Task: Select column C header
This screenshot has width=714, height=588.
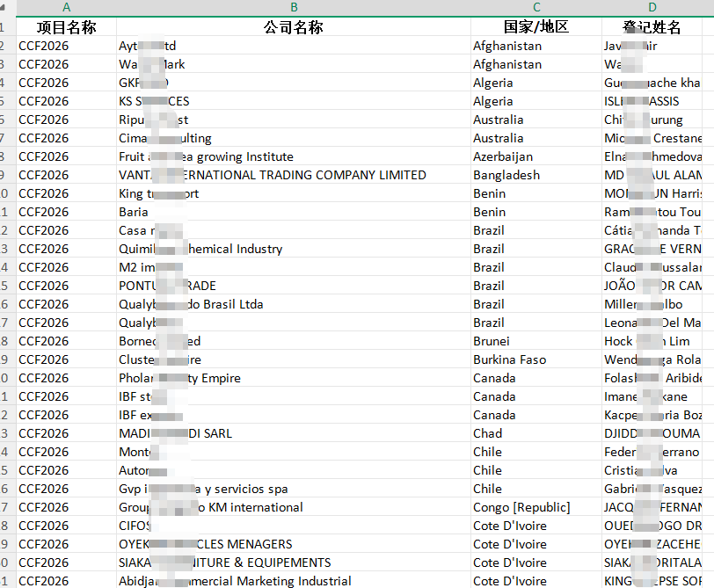Action: point(535,8)
